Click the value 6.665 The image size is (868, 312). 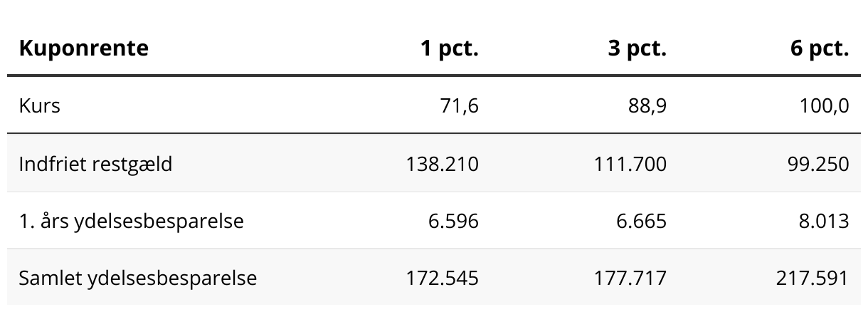pyautogui.click(x=641, y=221)
